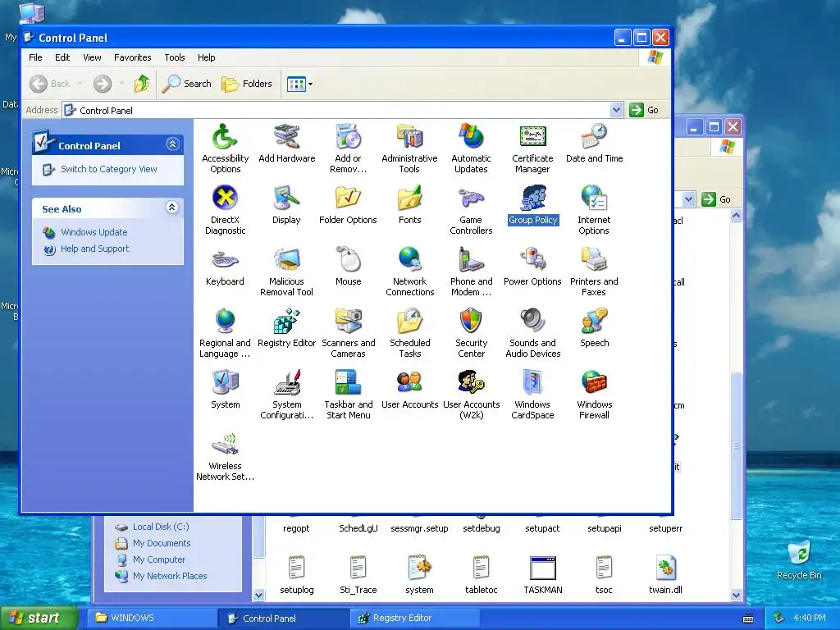Open the File menu
840x630 pixels.
(x=35, y=57)
